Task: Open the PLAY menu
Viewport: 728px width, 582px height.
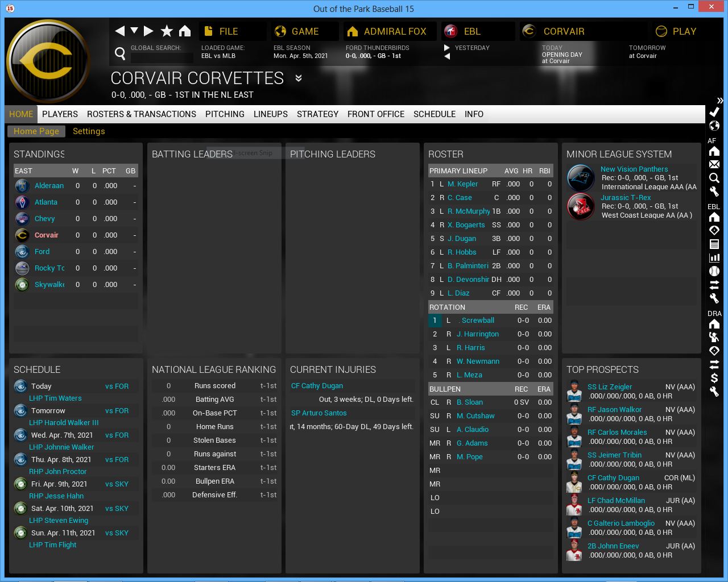Action: 678,31
